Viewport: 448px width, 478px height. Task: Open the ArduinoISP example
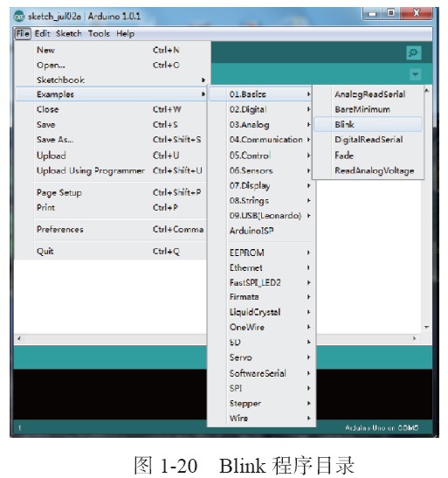(261, 231)
